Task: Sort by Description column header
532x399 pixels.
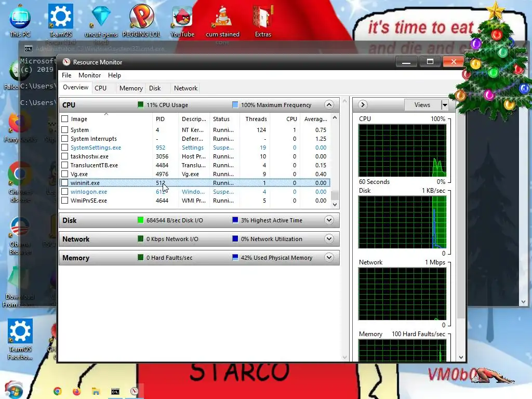Action: [x=194, y=119]
